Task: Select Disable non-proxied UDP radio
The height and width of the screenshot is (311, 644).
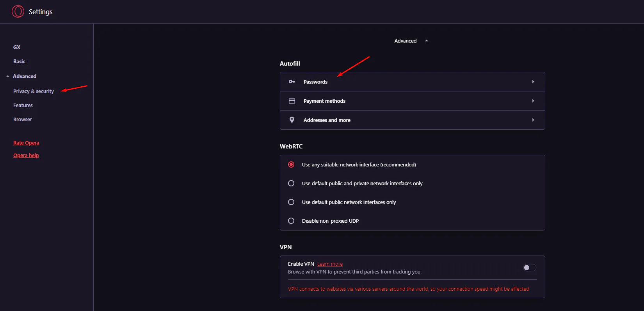Action: (291, 221)
